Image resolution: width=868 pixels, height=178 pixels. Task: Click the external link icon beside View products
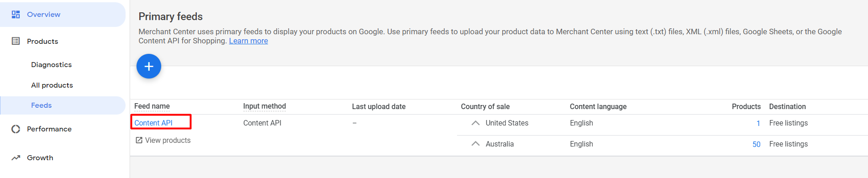pos(139,140)
